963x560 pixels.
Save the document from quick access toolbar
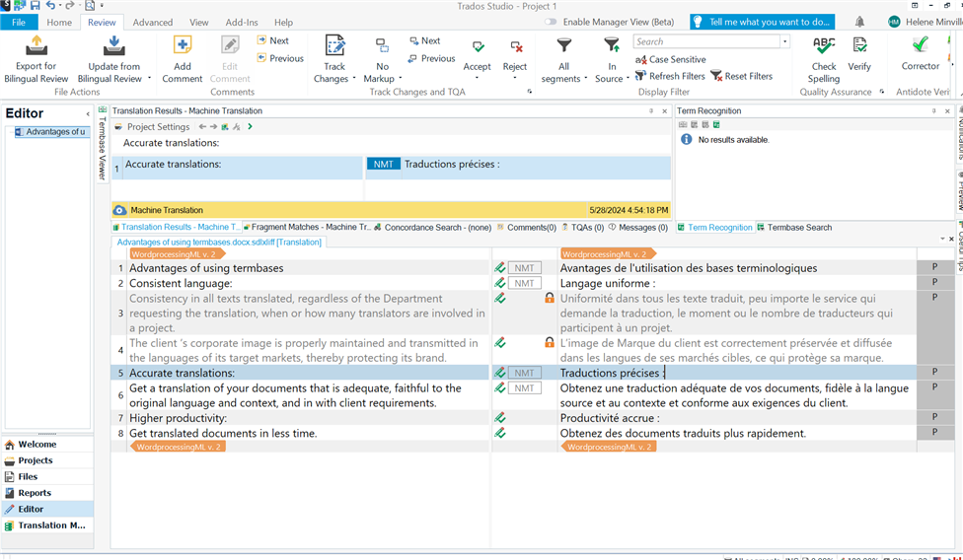[x=34, y=6]
